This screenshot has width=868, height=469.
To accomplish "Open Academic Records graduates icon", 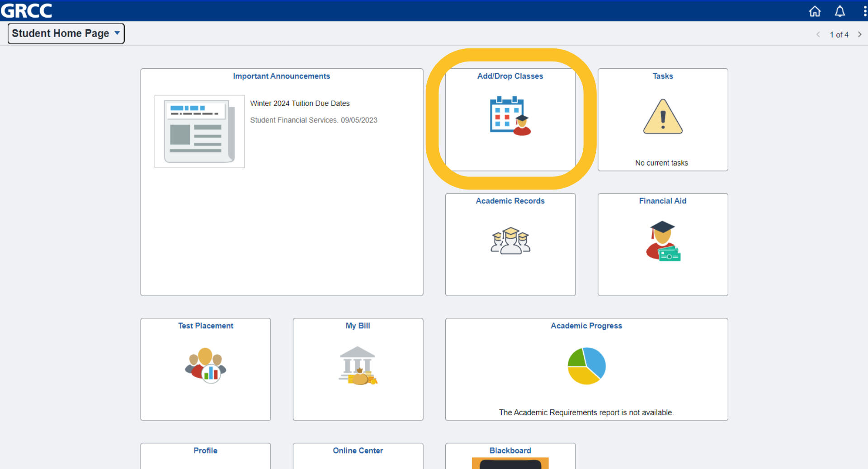I will coord(510,241).
